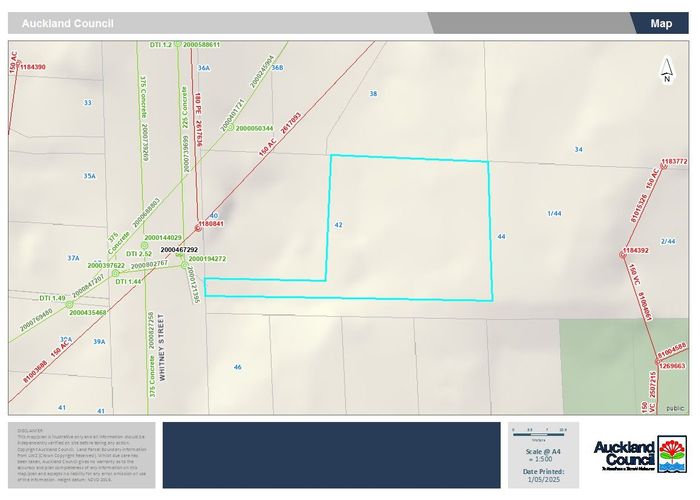The height and width of the screenshot is (500, 700).
Task: Click property number 38
Action: tap(373, 94)
